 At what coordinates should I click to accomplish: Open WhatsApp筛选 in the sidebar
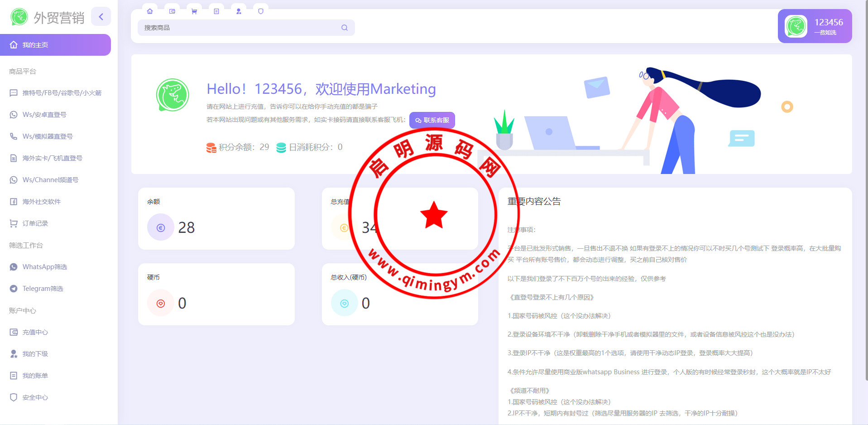click(x=44, y=267)
